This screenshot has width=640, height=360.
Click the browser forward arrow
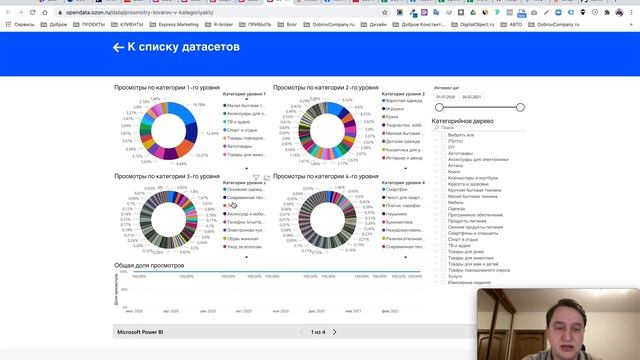click(x=20, y=13)
